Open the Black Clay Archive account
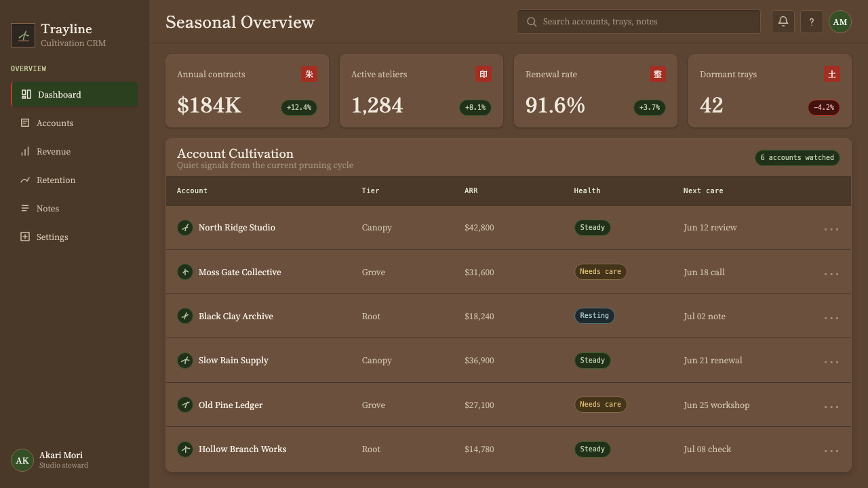Screen dimensions: 868x488 236,316
